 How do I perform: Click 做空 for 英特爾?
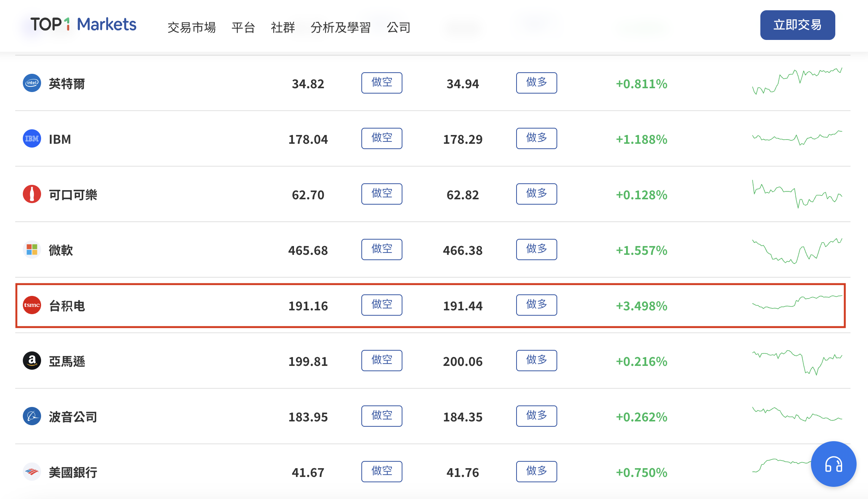382,83
